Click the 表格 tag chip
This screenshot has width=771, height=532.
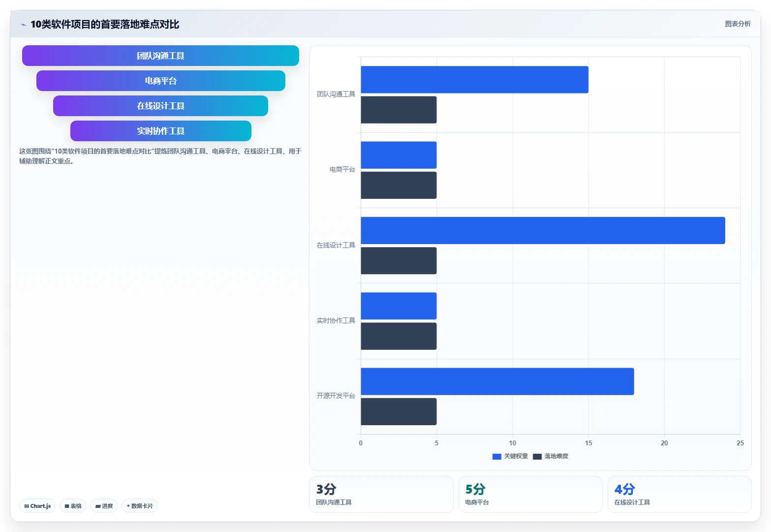point(73,506)
